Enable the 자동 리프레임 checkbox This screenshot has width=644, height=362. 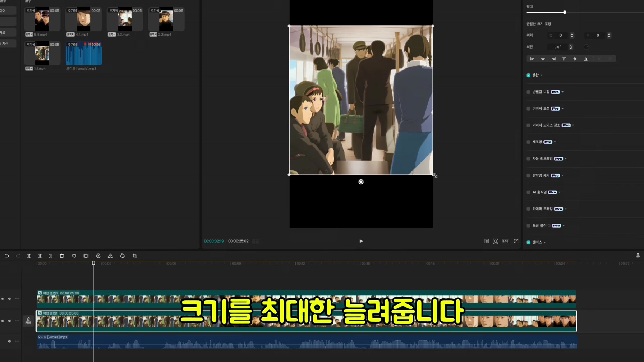pos(528,159)
